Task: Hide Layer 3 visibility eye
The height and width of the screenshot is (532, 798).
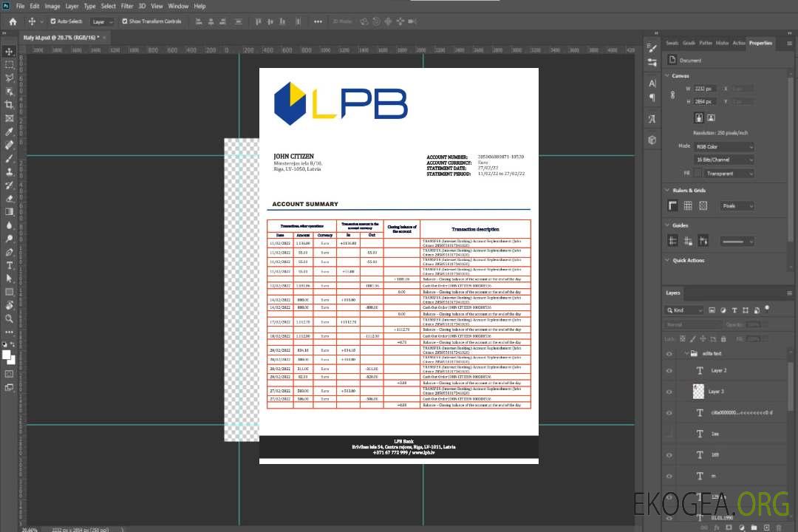Action: 669,392
